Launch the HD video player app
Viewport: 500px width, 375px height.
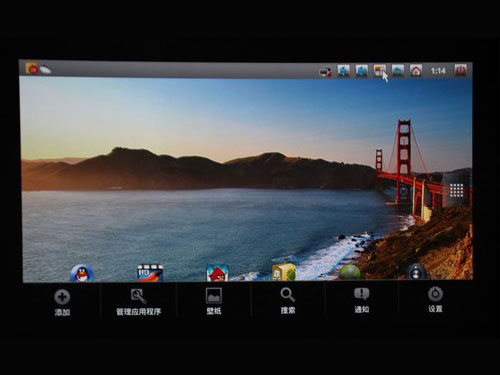click(x=150, y=273)
